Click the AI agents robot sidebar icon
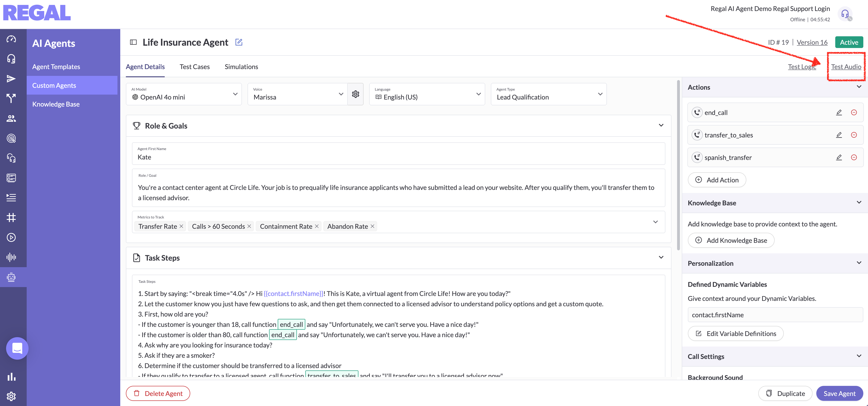 [11, 277]
